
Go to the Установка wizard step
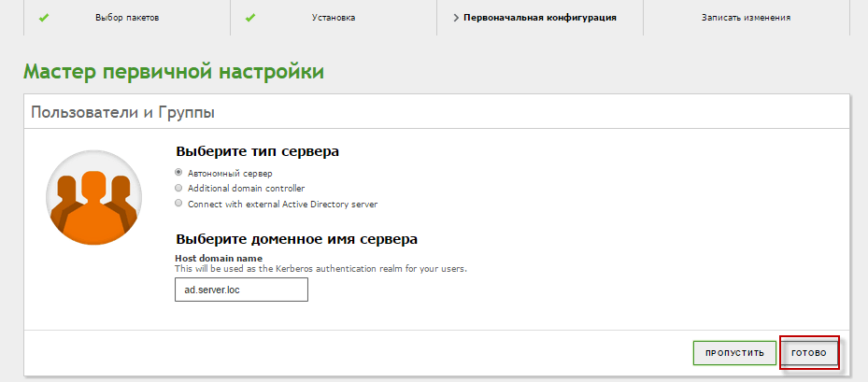point(333,17)
